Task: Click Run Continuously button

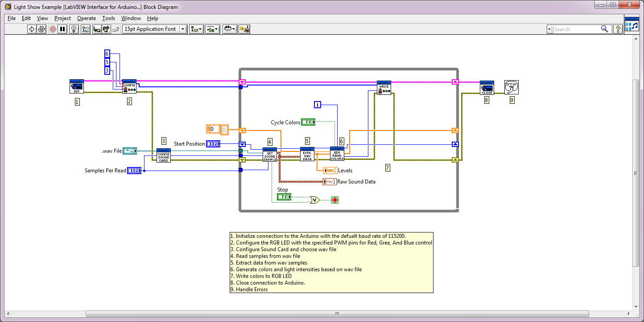Action: coord(41,29)
